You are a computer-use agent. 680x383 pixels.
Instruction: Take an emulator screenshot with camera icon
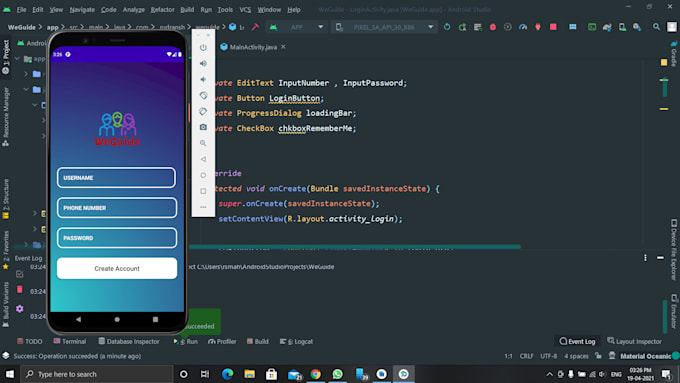coord(203,127)
